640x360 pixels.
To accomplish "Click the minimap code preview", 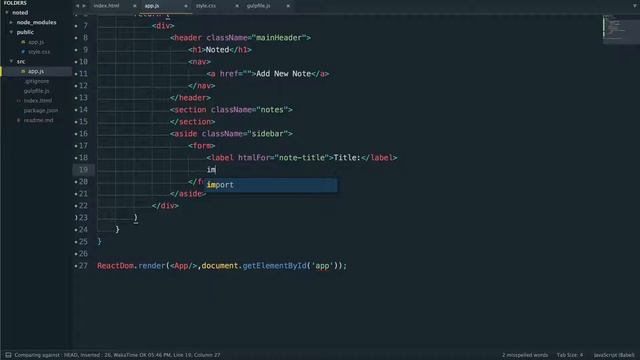I will (x=620, y=29).
